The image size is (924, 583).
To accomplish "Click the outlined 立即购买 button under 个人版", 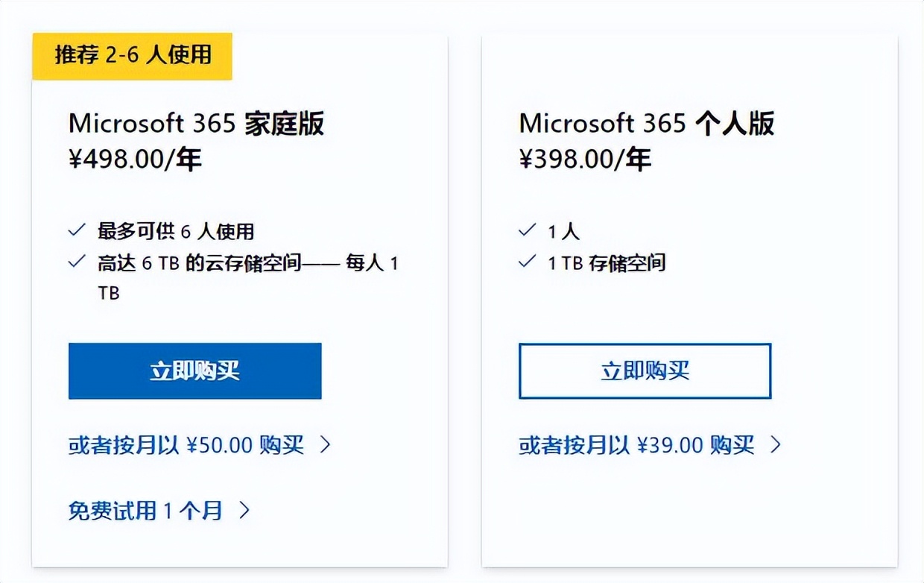I will [x=645, y=371].
